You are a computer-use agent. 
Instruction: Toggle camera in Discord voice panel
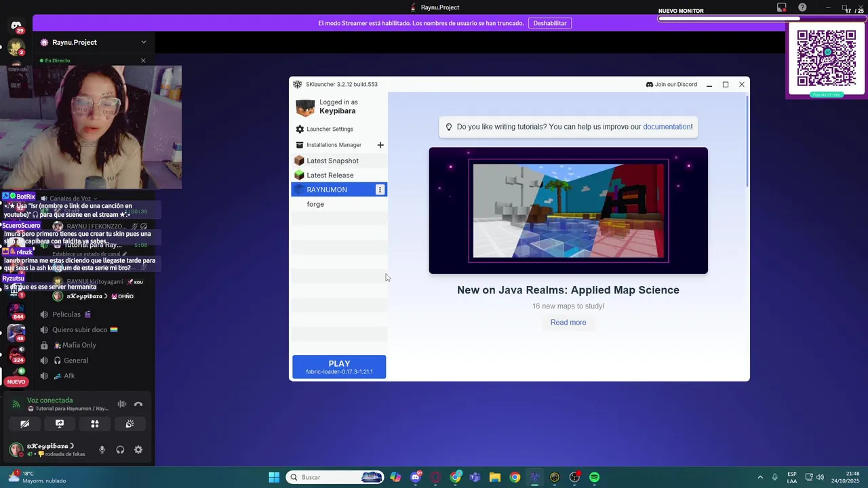25,424
